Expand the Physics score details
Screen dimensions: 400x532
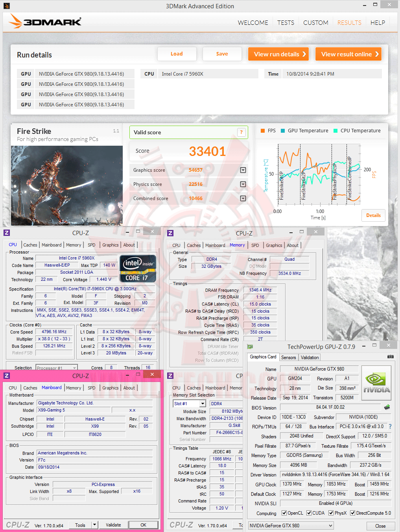click(x=243, y=184)
